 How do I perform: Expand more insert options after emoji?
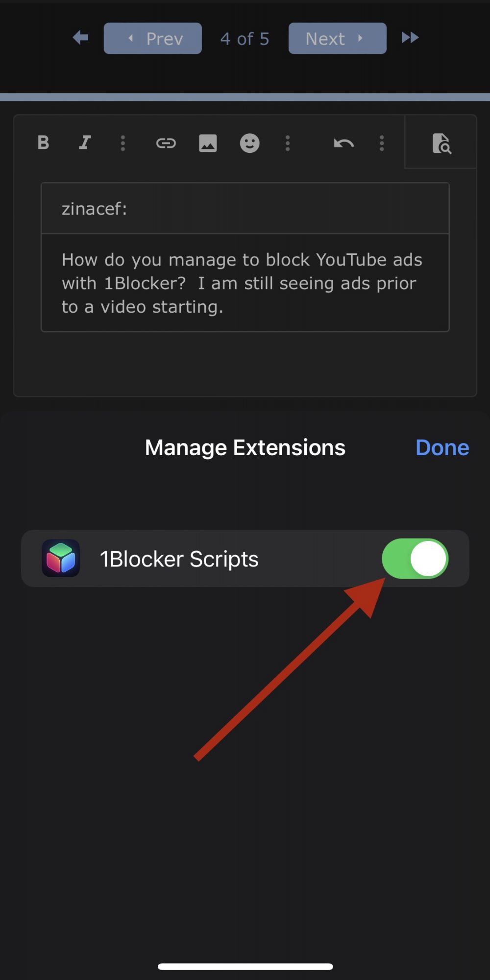pyautogui.click(x=288, y=143)
